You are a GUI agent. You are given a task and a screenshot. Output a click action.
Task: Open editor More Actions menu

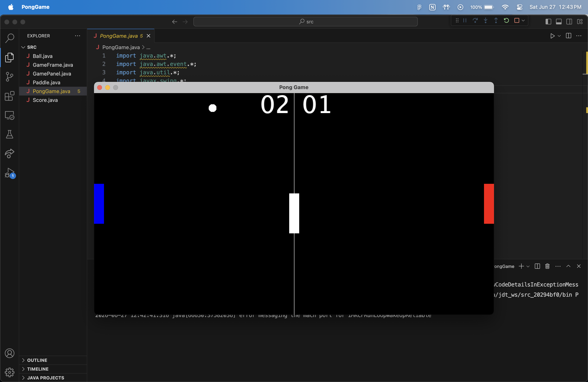(579, 36)
